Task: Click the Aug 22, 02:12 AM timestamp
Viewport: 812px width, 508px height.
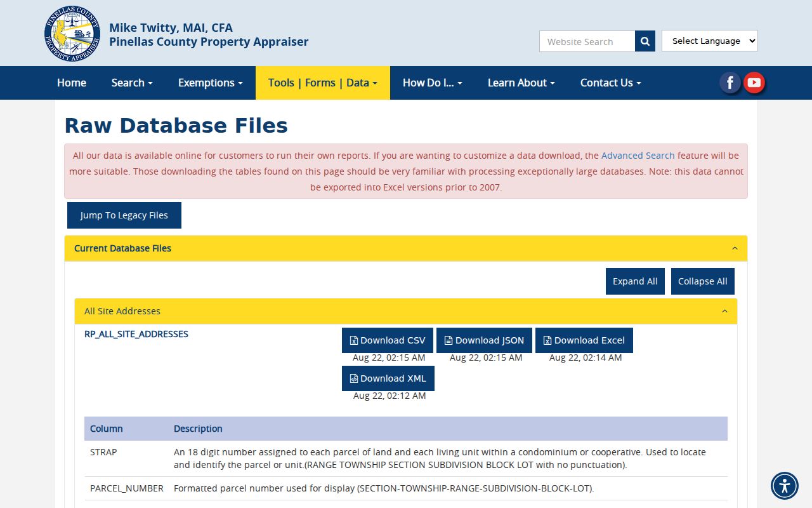Action: tap(390, 396)
